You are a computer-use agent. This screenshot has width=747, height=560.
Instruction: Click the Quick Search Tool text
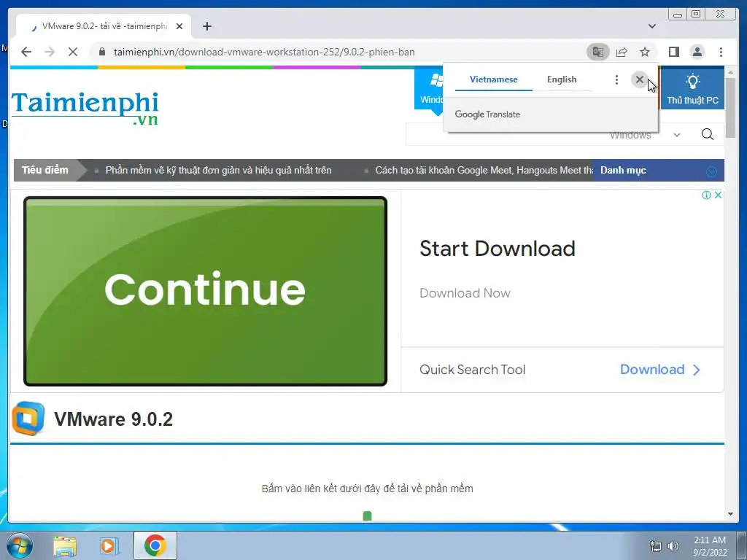coord(472,370)
